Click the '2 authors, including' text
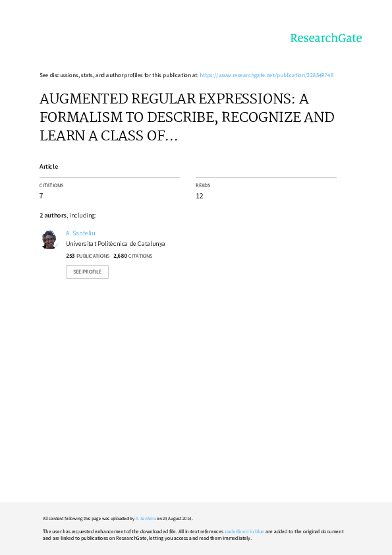 click(68, 215)
